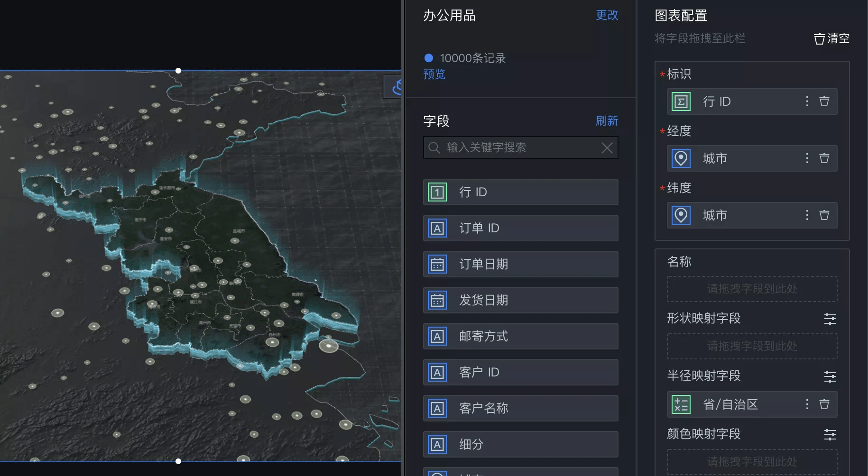Select the 订单日期 field row
Viewport: 868px width, 476px height.
[520, 264]
